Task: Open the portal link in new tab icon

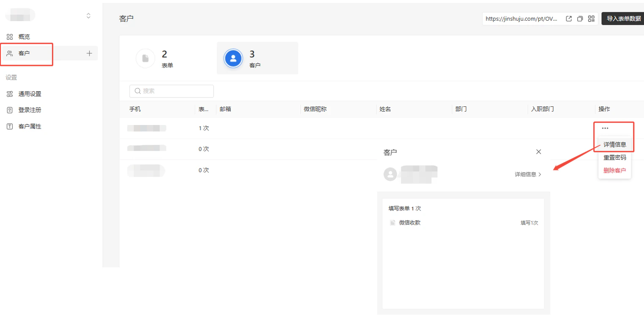Action: coord(569,19)
